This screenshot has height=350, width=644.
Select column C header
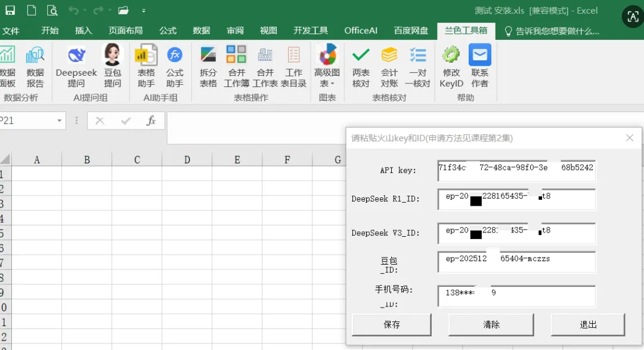click(137, 160)
